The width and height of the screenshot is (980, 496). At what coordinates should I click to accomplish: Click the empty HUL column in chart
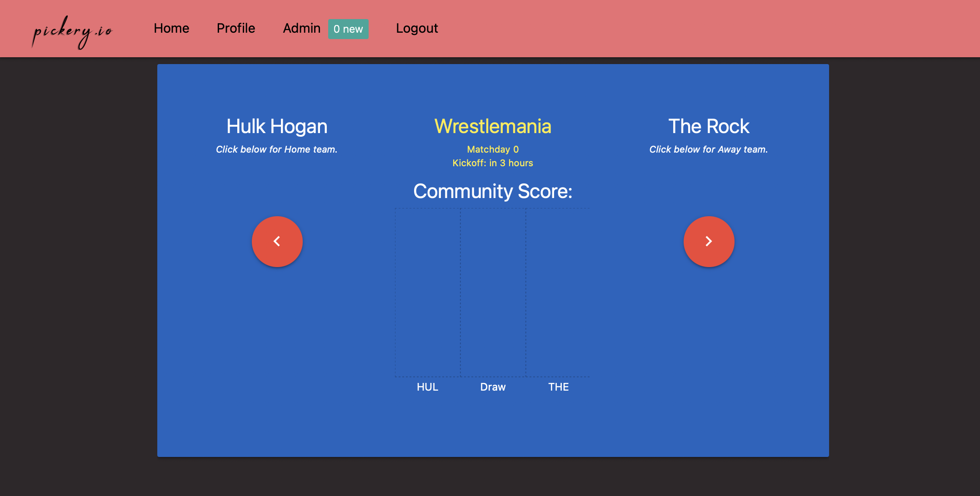tap(428, 293)
